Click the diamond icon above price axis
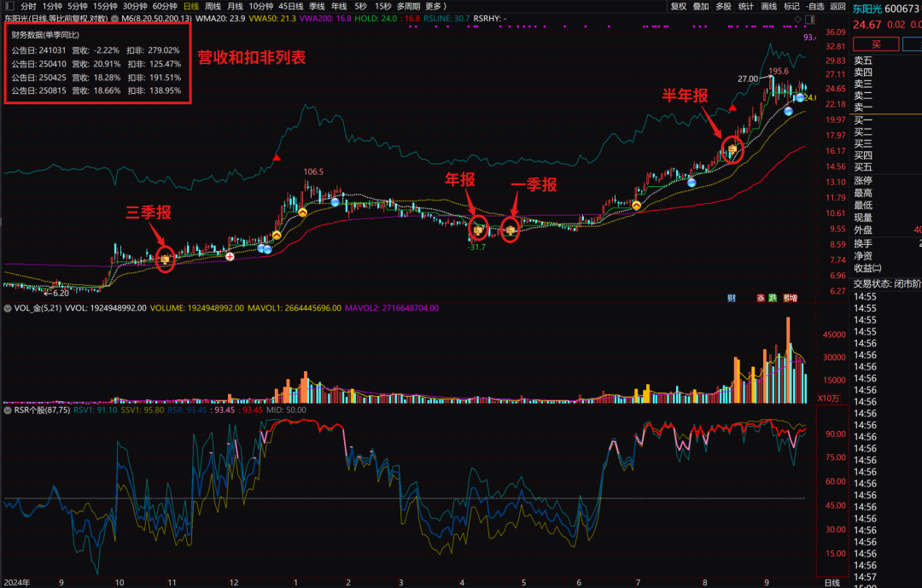This screenshot has height=588, width=922. point(798,20)
